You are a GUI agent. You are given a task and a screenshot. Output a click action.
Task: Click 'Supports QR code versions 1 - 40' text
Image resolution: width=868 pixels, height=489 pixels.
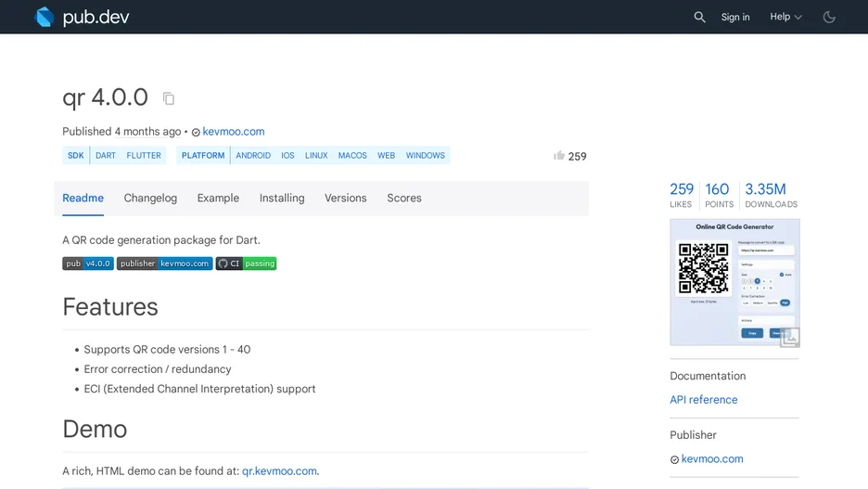[167, 350]
